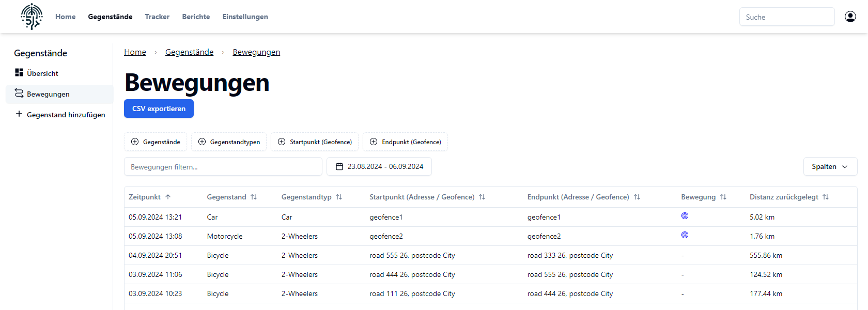
Task: Sort by Distanz zurückgelegt
Action: [826, 197]
